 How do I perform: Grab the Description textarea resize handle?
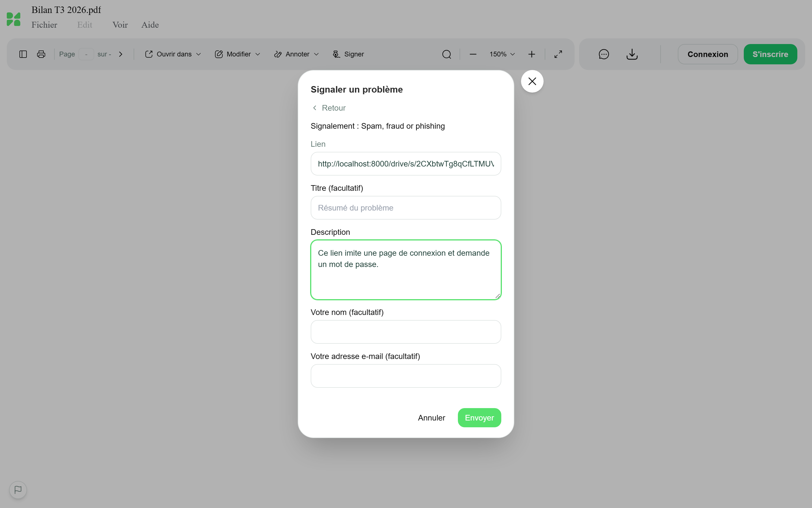pyautogui.click(x=497, y=296)
